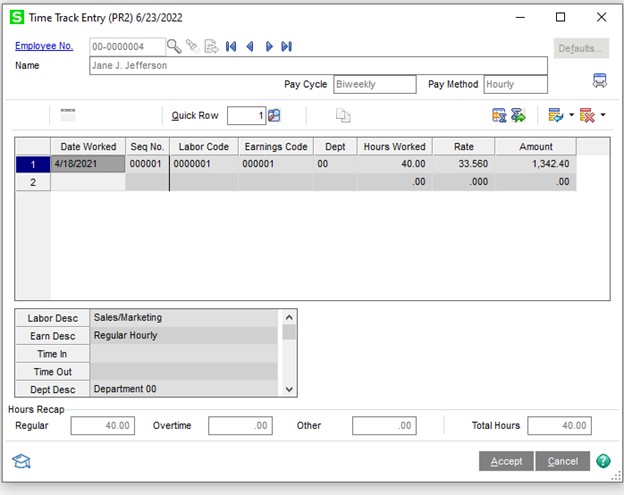Click the Regular hours recap field
Viewport: 624px width, 495px height.
pos(103,426)
